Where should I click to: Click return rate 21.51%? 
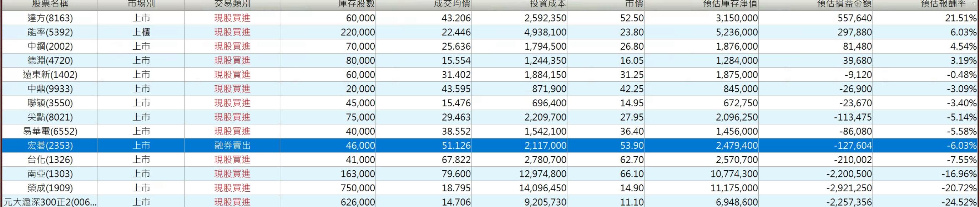click(961, 18)
